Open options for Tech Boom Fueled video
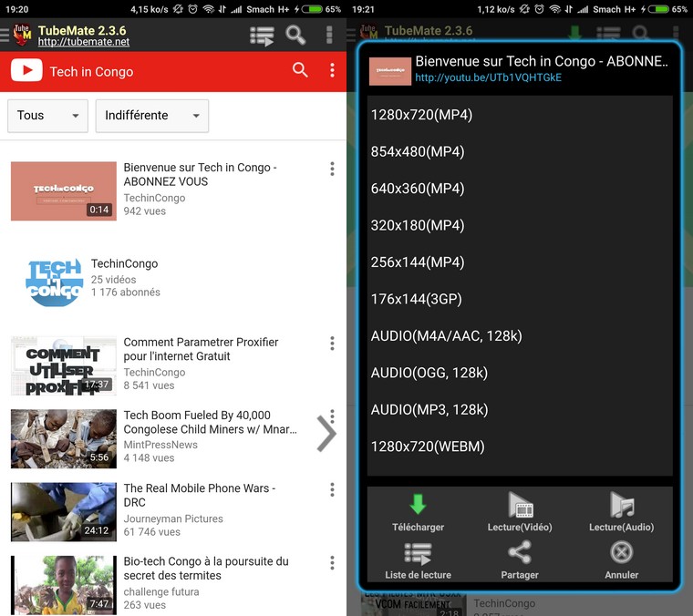The image size is (693, 616). coord(332,416)
